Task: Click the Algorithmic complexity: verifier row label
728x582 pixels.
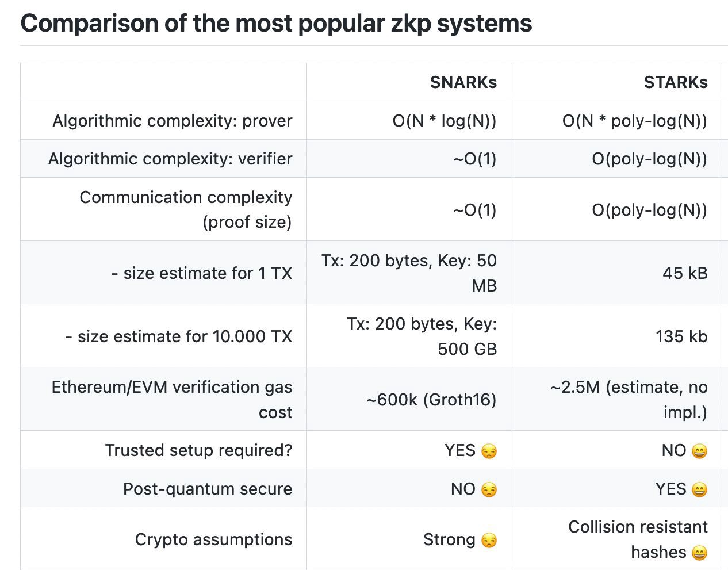Action: (170, 159)
